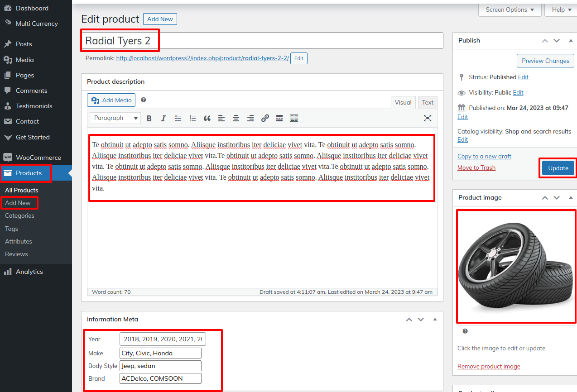This screenshot has height=392, width=577.
Task: Insert a numbered list
Action: coord(192,119)
